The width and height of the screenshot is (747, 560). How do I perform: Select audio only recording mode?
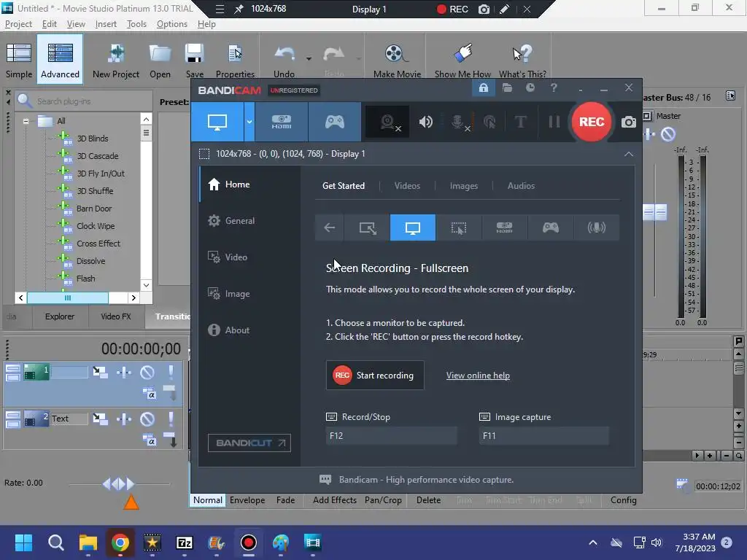(x=596, y=227)
